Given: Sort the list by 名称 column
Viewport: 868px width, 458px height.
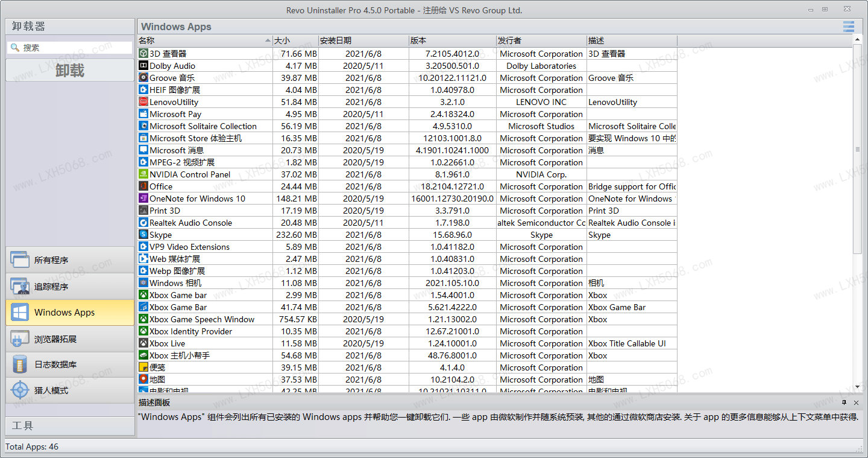Looking at the screenshot, I should pos(205,40).
